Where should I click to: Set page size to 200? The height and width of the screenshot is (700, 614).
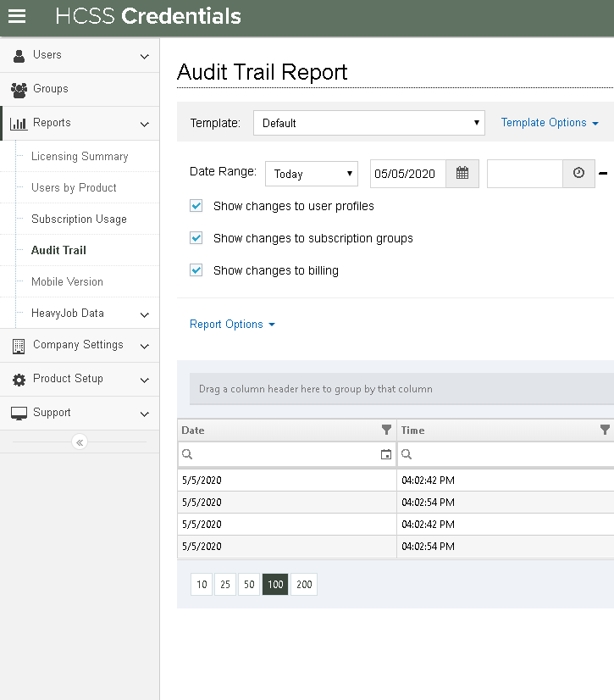(x=304, y=585)
